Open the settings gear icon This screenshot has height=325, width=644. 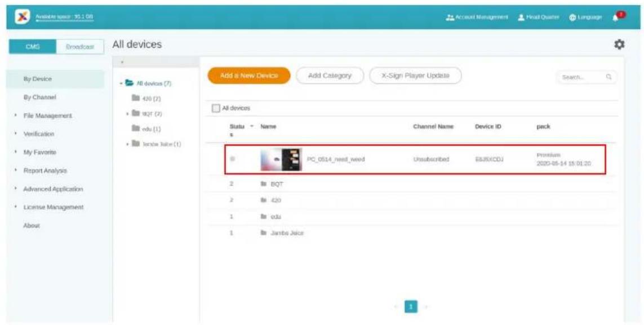coord(619,45)
